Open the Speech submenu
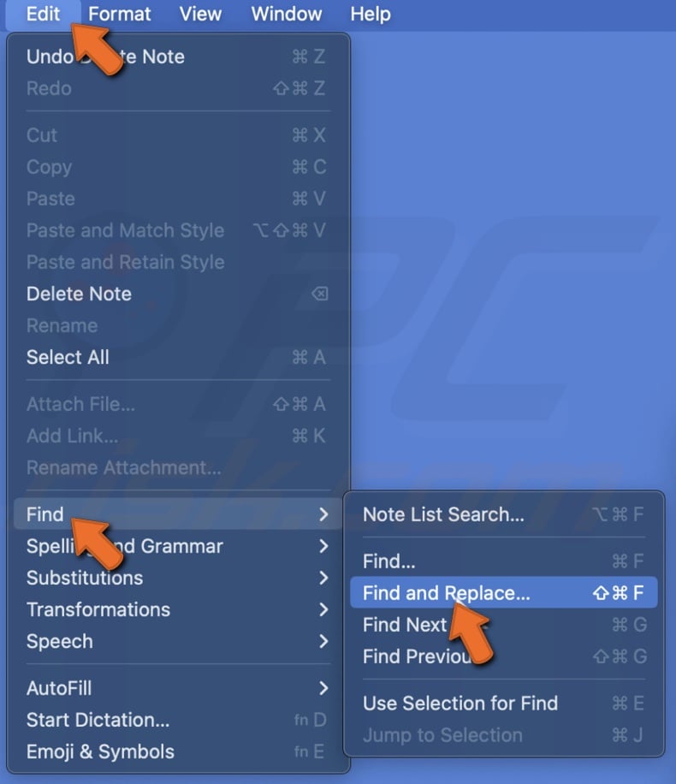 (59, 641)
